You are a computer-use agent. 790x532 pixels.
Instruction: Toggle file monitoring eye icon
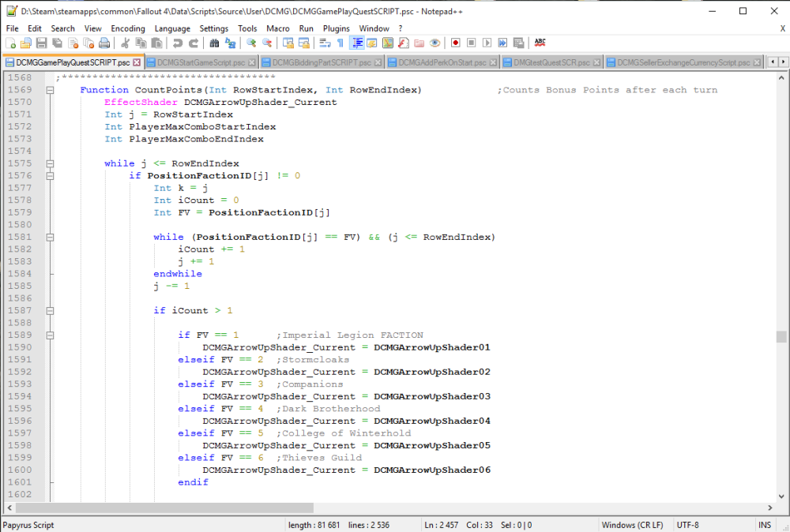click(434, 43)
